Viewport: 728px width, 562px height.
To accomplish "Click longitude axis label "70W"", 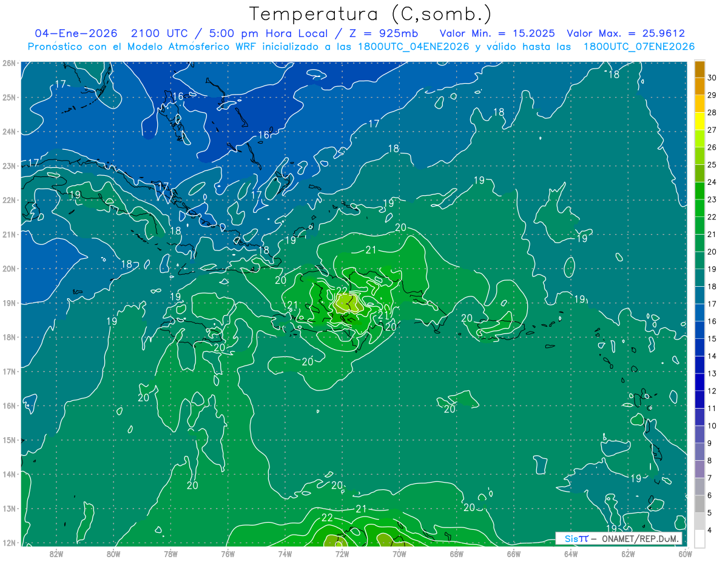I will point(399,554).
